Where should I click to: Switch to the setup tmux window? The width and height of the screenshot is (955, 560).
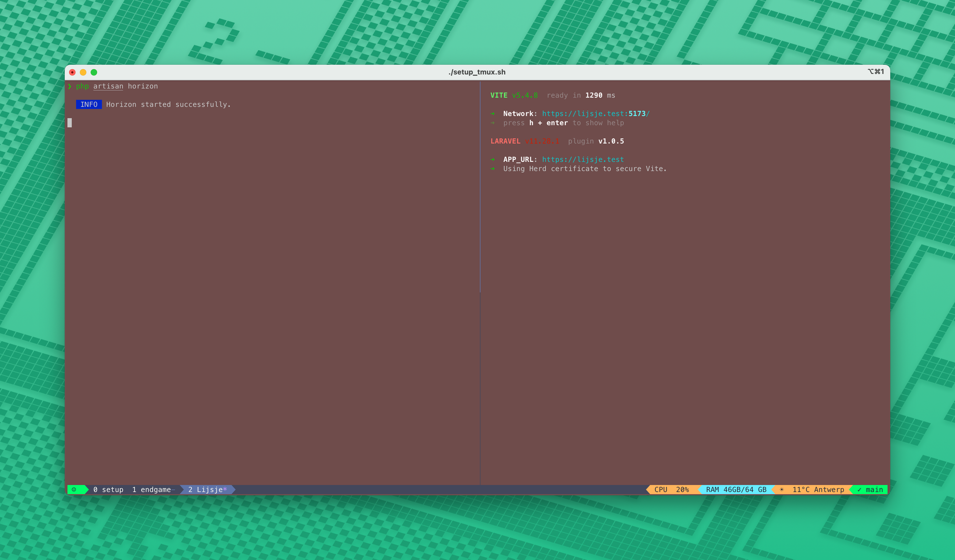point(108,489)
